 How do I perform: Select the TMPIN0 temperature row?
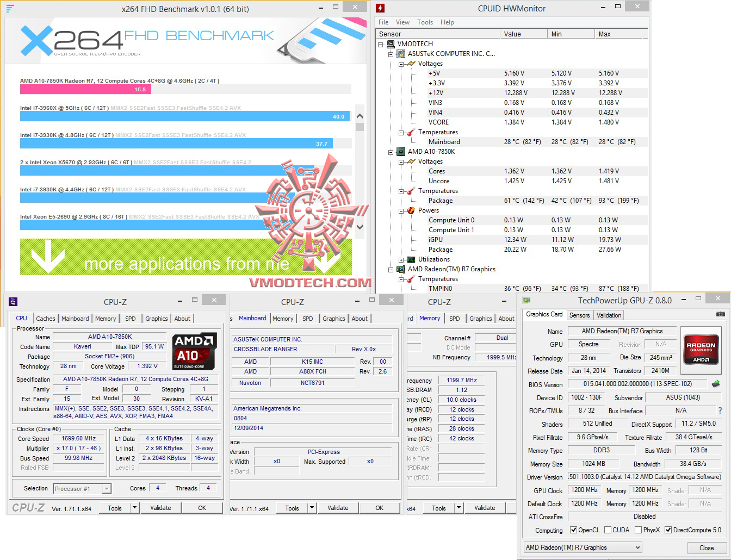point(512,289)
